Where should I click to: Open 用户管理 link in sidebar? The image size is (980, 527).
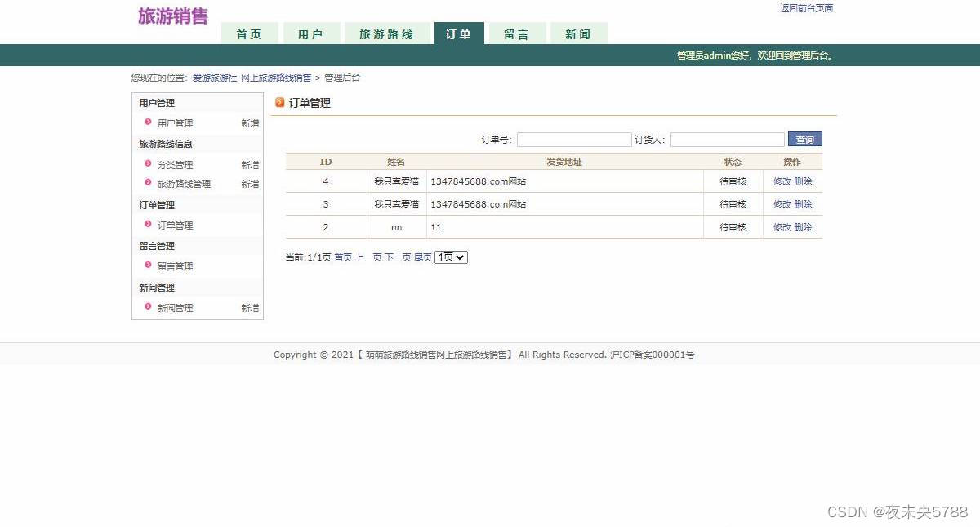coord(176,123)
